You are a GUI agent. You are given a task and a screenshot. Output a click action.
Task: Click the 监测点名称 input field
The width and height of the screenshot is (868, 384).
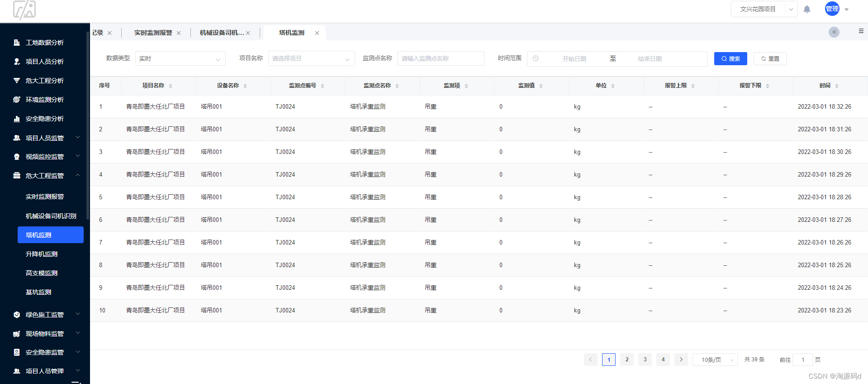point(441,58)
